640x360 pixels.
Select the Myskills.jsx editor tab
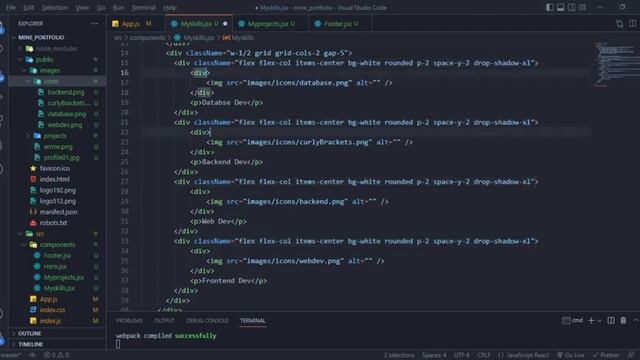199,24
